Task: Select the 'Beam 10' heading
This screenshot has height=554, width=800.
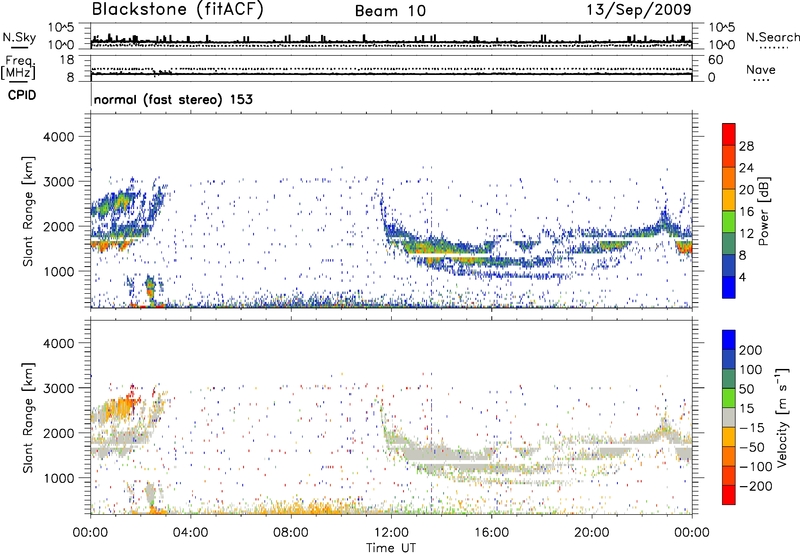Action: (390, 11)
